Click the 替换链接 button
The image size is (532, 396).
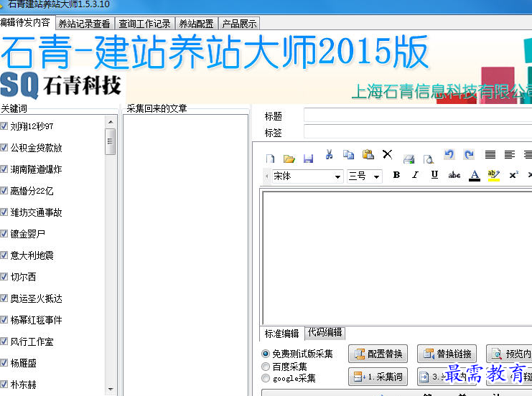click(x=447, y=354)
